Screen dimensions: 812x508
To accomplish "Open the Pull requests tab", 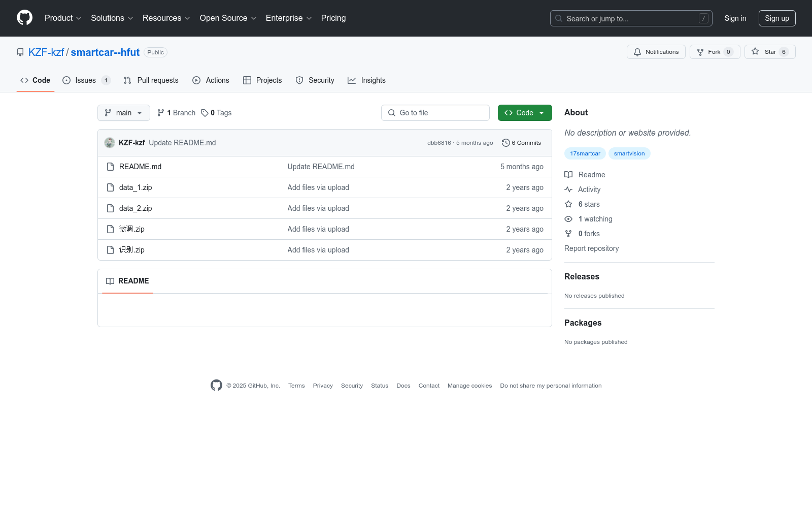I will pos(151,80).
